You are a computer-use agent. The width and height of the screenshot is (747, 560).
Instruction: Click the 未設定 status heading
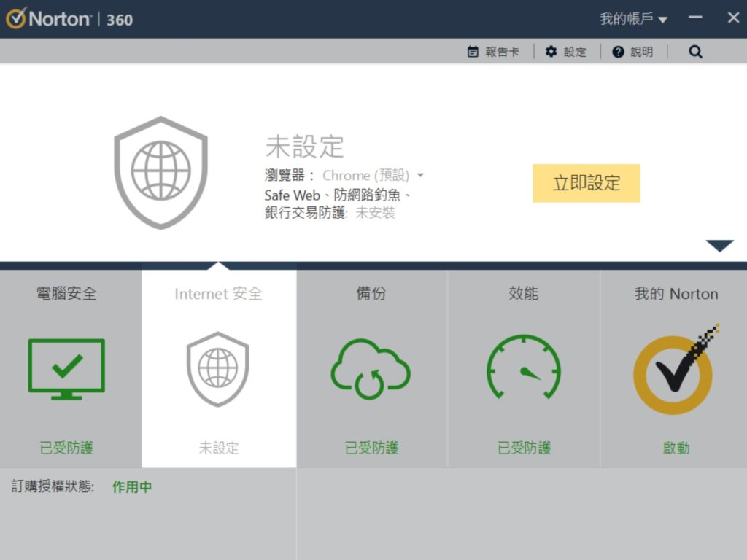point(304,146)
